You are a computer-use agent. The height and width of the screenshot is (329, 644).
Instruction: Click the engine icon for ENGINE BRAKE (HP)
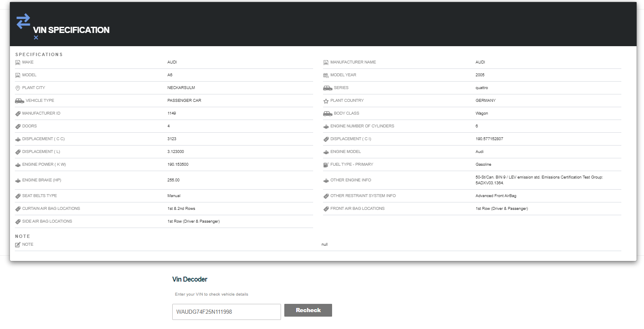(x=18, y=181)
